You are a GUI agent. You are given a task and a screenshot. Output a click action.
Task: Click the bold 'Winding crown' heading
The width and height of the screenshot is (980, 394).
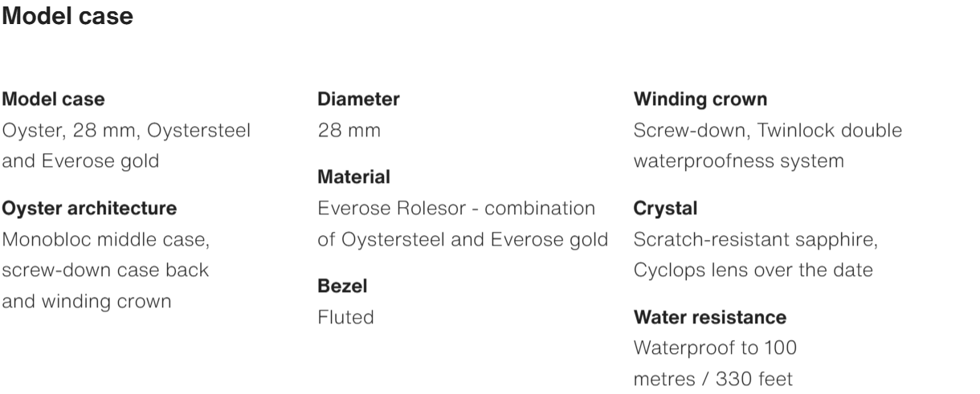(700, 100)
